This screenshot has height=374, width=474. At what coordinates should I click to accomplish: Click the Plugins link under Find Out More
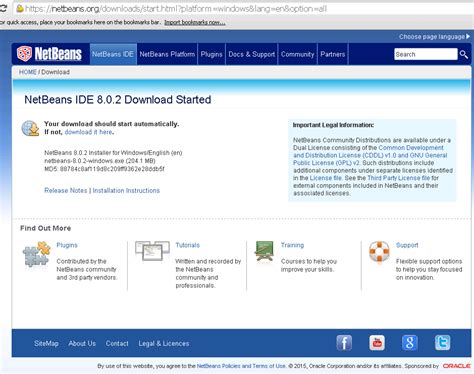tap(67, 245)
